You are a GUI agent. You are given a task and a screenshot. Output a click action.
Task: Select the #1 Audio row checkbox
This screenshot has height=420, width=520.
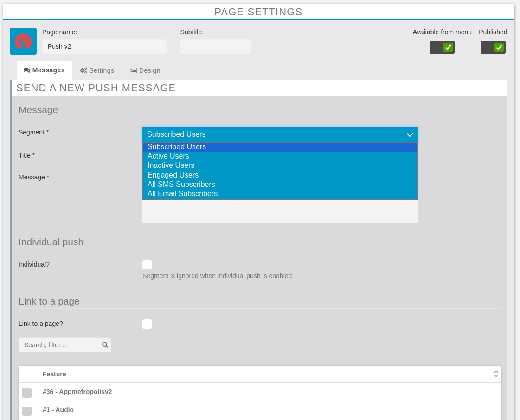(x=27, y=411)
